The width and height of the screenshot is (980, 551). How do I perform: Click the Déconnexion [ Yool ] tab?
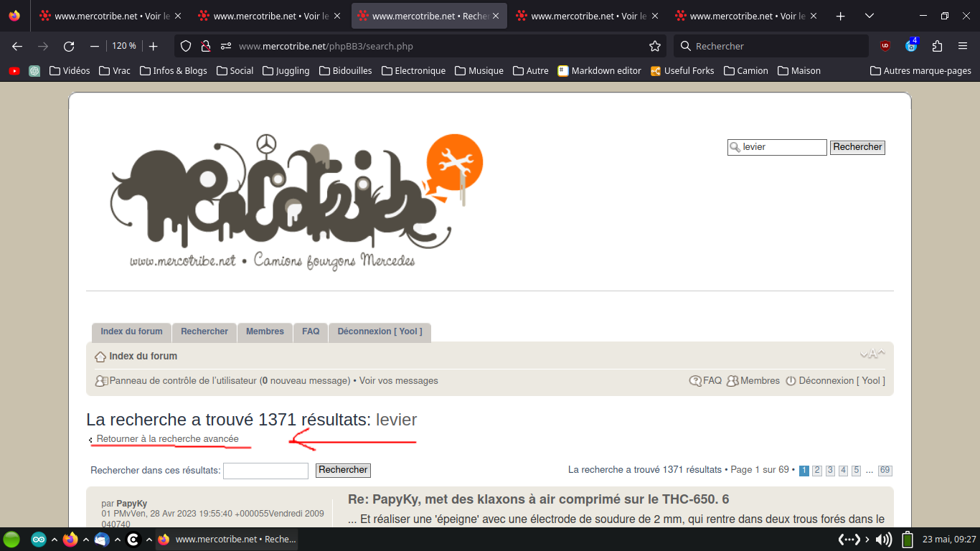click(x=380, y=331)
